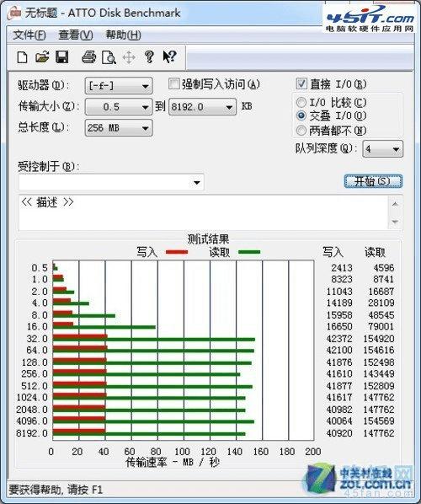Viewport: 421px width, 504px height.
Task: Open the 队列深度 queue depth dropdown
Action: pyautogui.click(x=382, y=149)
